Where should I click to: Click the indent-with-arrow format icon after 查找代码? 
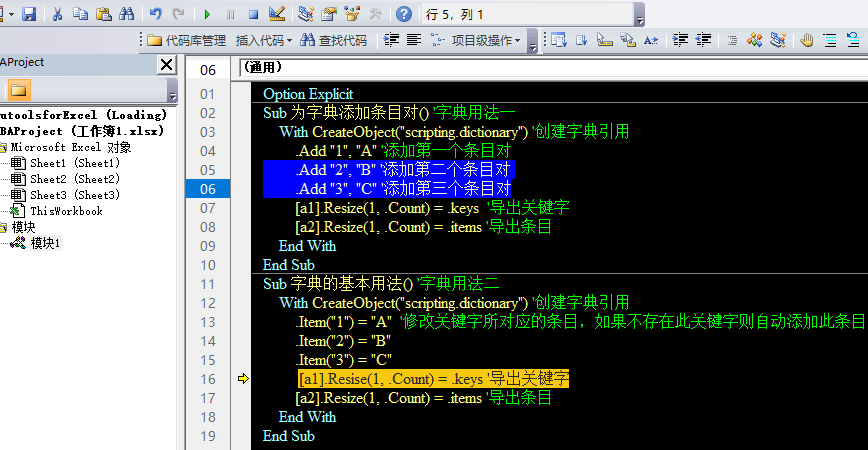[391, 40]
